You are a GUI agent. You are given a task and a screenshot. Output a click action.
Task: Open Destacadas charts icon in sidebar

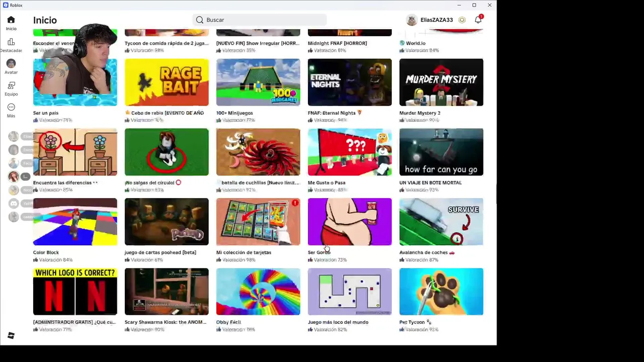pyautogui.click(x=11, y=42)
